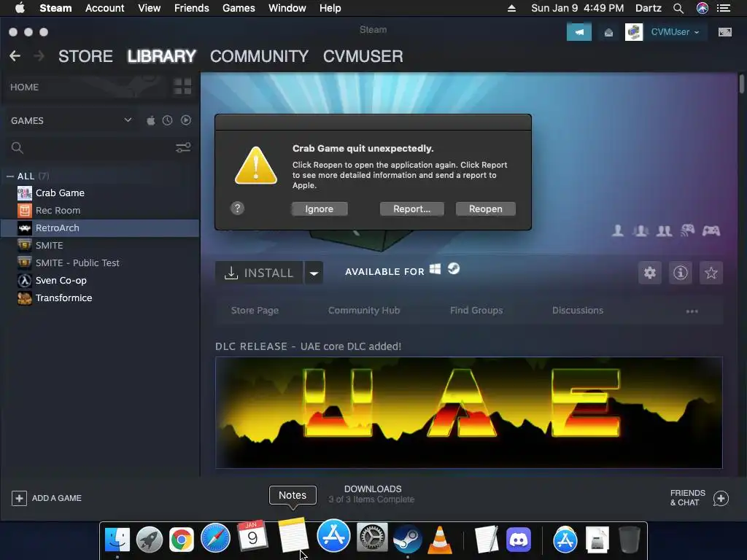Screen dimensions: 747x560
Task: Go back with the left arrow
Action: tap(15, 56)
